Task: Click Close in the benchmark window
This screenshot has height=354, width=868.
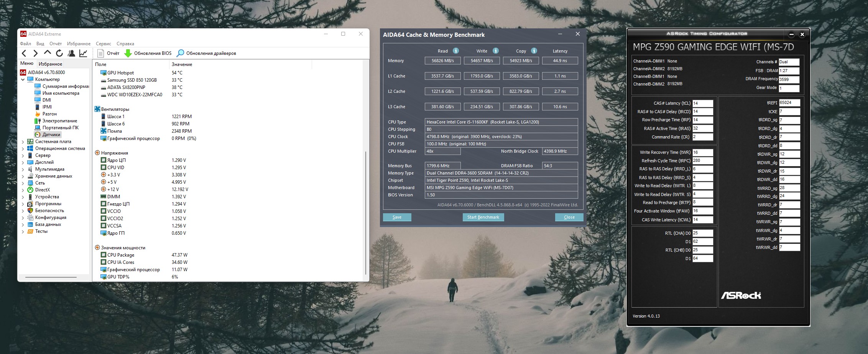Action: point(569,217)
